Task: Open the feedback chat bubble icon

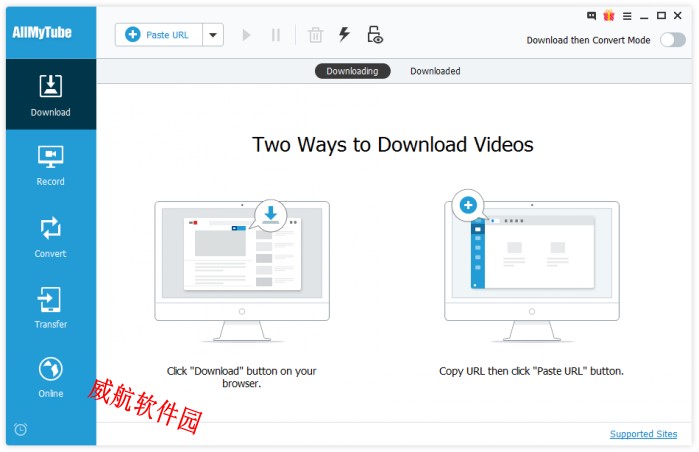Action: tap(591, 16)
